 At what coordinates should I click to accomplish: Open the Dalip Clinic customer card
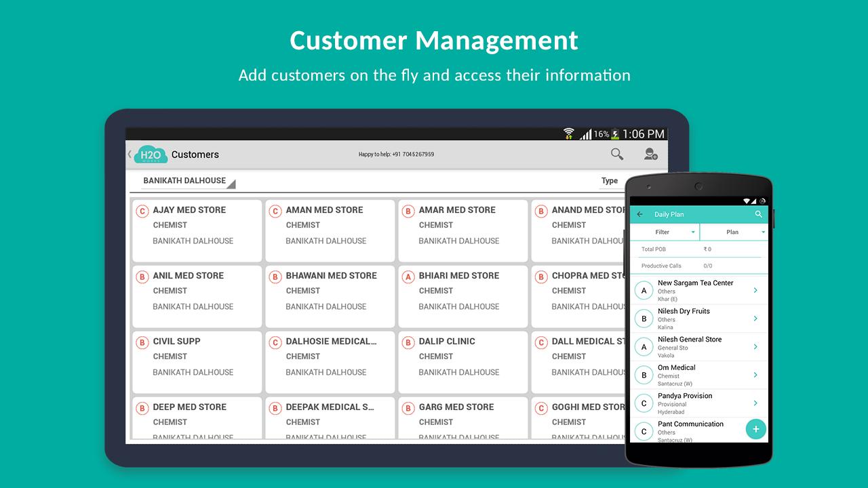pyautogui.click(x=462, y=362)
